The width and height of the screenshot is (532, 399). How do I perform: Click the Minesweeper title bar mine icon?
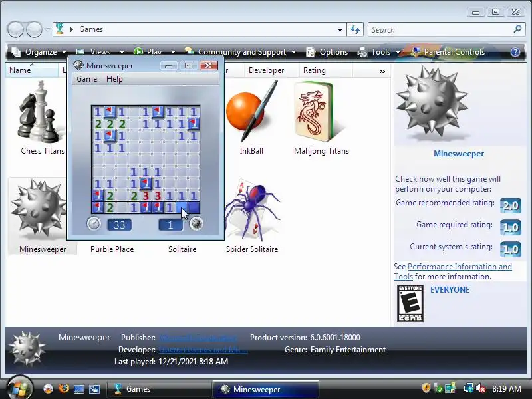tap(78, 65)
